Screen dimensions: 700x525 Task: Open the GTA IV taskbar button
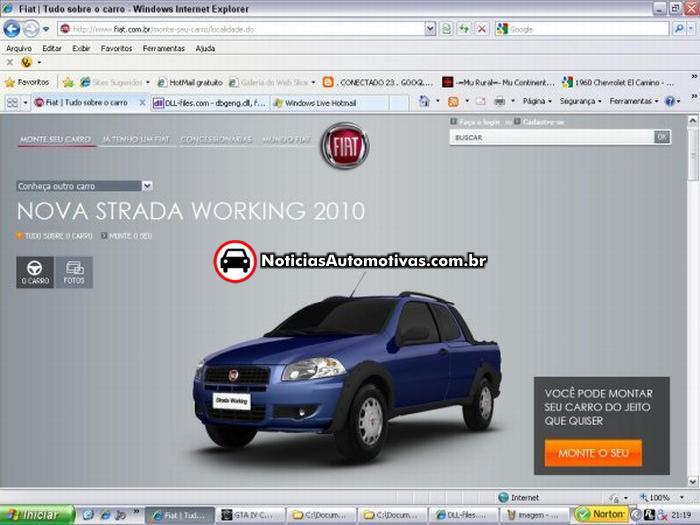[x=251, y=516]
